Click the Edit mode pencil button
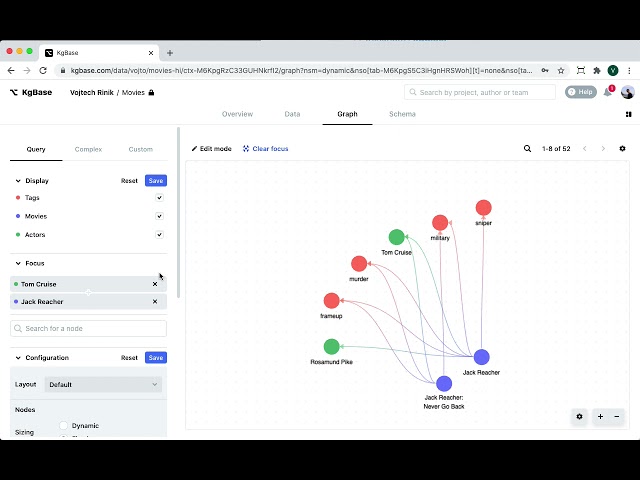The width and height of the screenshot is (640, 480). click(211, 149)
